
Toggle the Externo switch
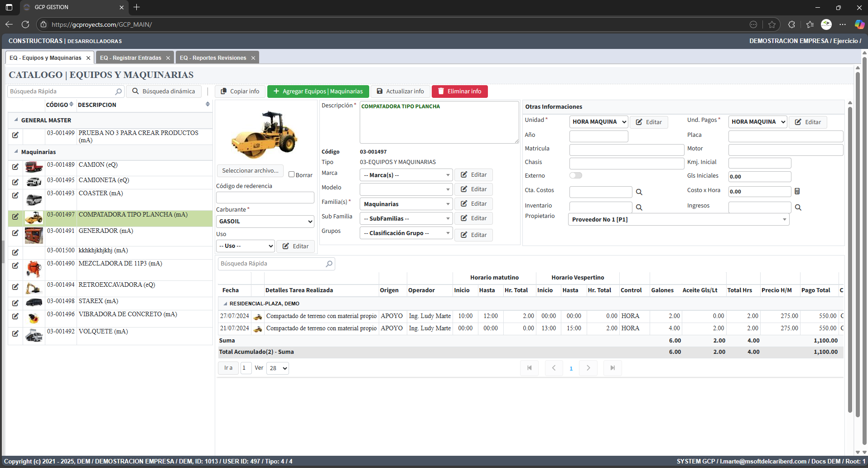pos(576,175)
